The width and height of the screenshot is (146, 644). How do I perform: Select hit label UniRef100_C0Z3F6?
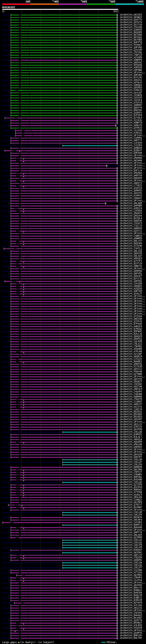pos(131,146)
